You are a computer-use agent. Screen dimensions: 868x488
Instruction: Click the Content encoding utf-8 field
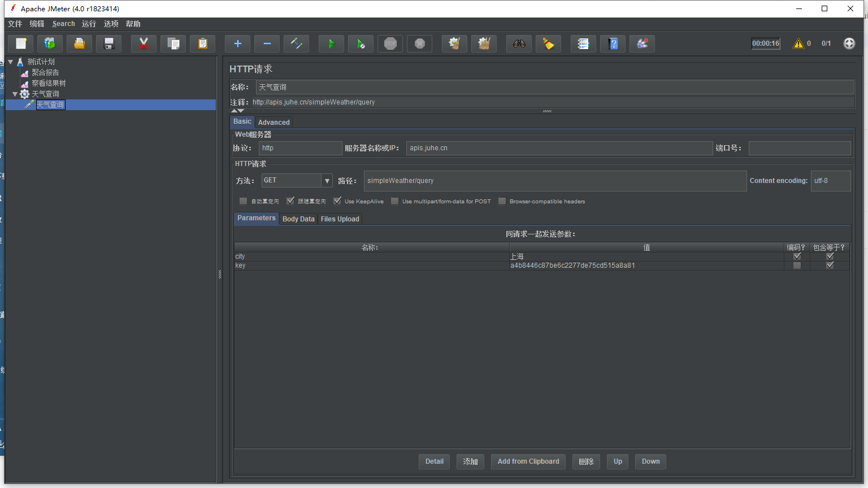[x=831, y=181]
